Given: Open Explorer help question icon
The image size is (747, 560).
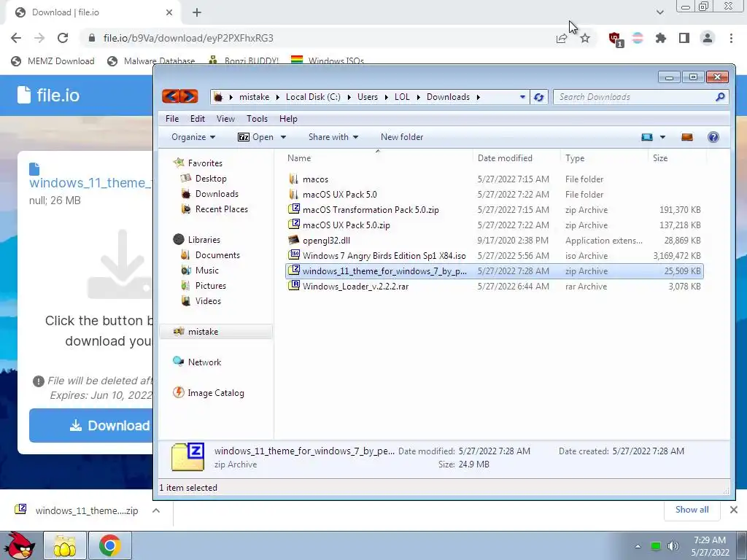Looking at the screenshot, I should coord(713,137).
